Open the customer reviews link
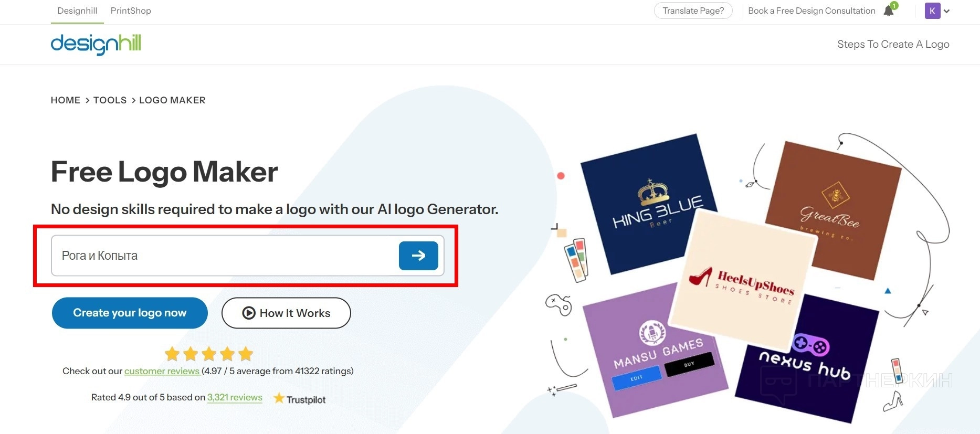This screenshot has height=434, width=980. click(162, 371)
